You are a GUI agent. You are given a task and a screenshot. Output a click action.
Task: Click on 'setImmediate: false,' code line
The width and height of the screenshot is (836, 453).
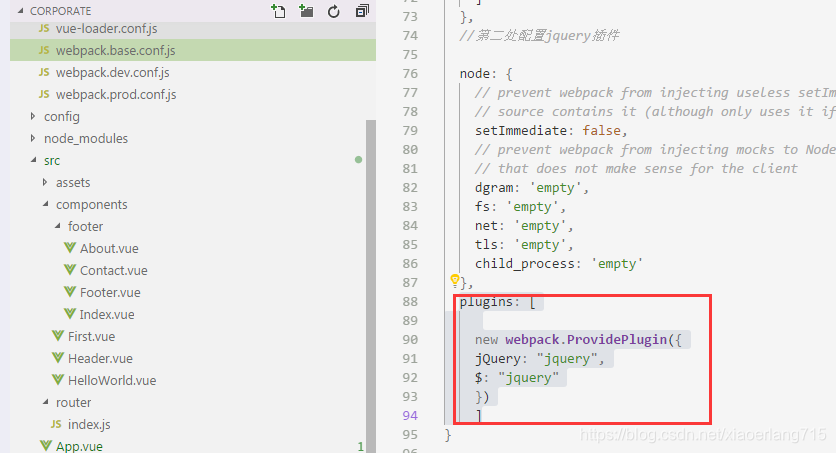point(551,131)
